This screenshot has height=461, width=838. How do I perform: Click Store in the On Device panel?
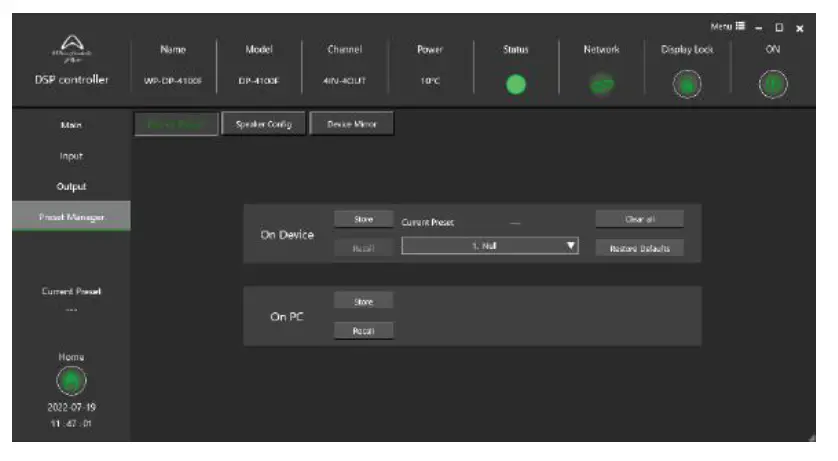point(363,219)
